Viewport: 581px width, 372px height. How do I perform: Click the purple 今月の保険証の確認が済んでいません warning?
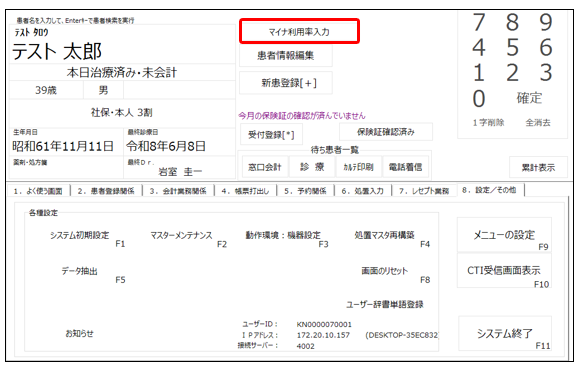(x=302, y=116)
